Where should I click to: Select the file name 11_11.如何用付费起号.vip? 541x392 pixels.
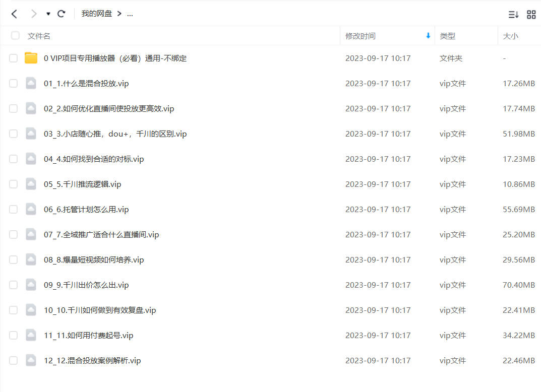coord(89,335)
